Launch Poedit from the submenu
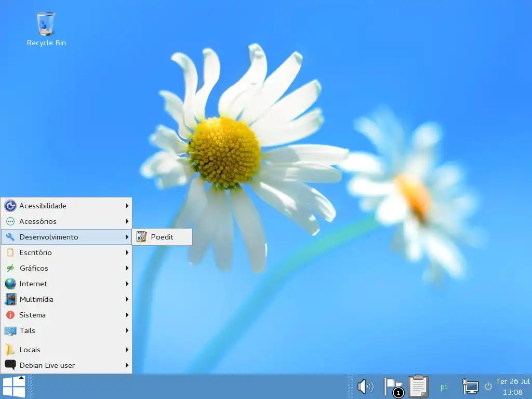This screenshot has width=532, height=399. [162, 237]
